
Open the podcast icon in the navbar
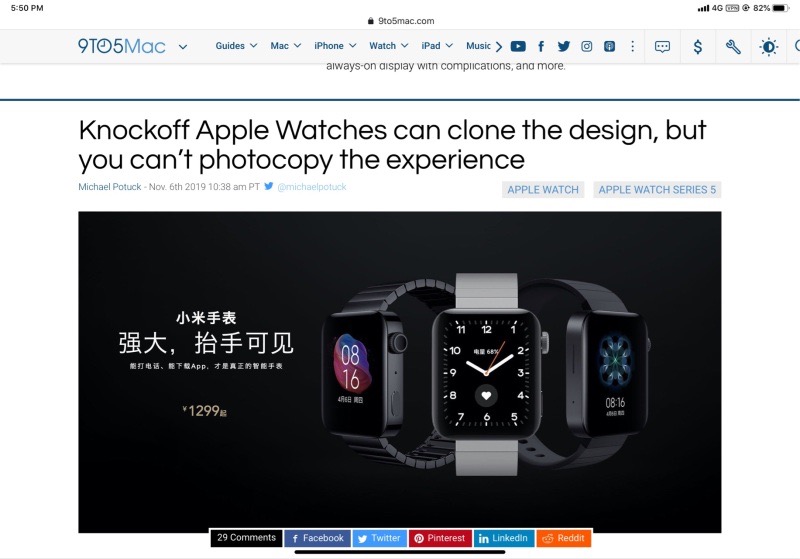609,46
